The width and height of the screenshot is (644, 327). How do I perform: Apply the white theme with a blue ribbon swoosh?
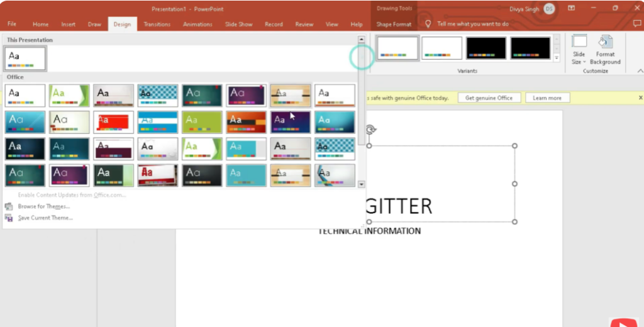[x=335, y=175]
